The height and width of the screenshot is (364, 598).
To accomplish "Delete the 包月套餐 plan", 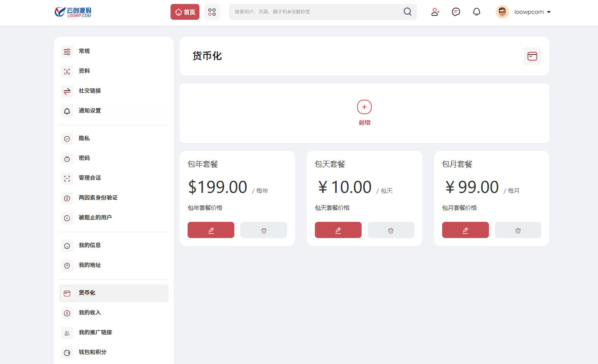I will tap(518, 230).
